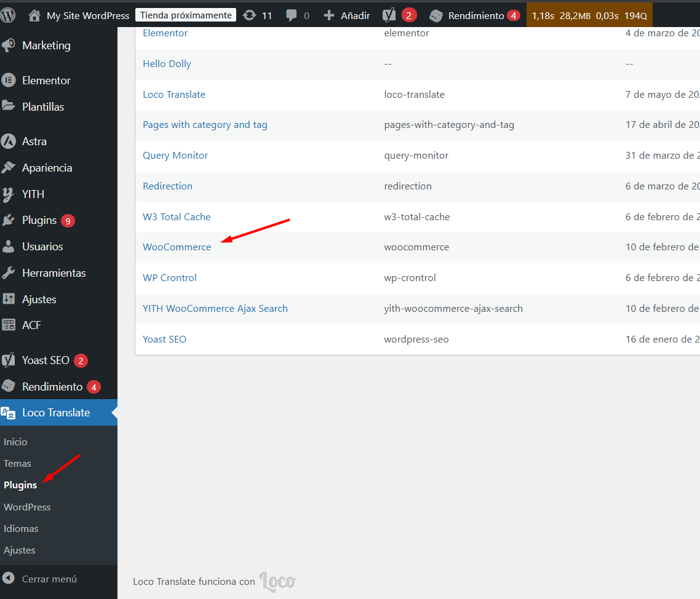This screenshot has width=700, height=599.
Task: Click the home icon beside My Site WordPress
Action: (x=34, y=15)
